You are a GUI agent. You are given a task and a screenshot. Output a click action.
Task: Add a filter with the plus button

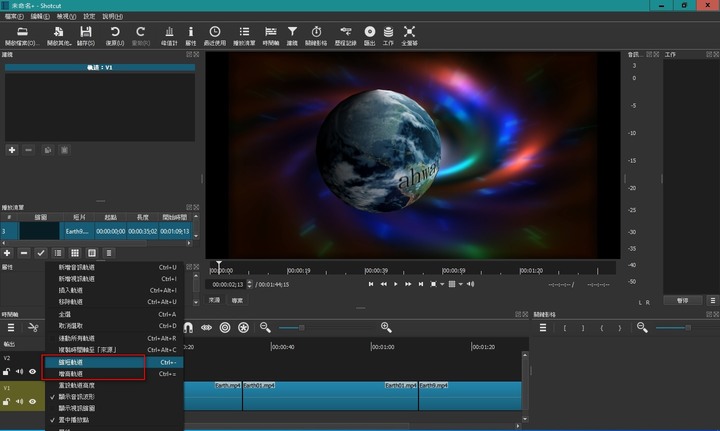pos(12,150)
